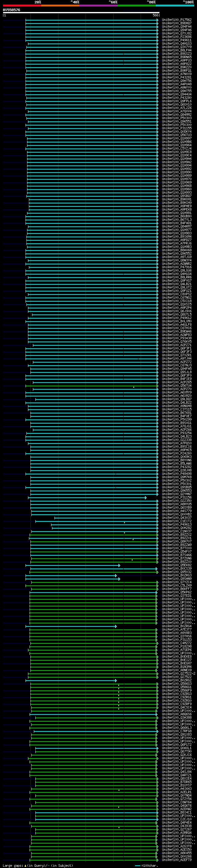Image resolution: width=197 pixels, height=868 pixels.
Task: Select hit label UniRef100_P50299
Action: point(176,419)
